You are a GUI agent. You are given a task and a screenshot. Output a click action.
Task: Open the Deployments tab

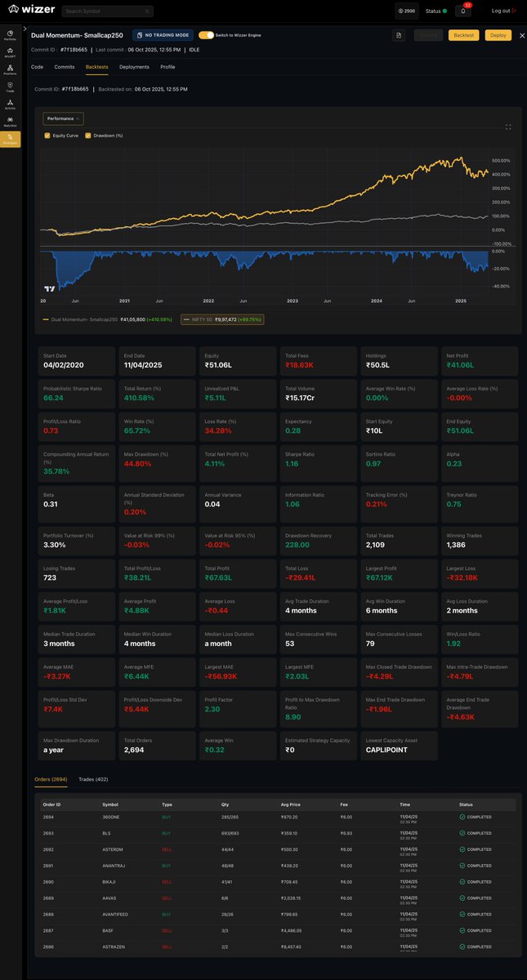[135, 67]
